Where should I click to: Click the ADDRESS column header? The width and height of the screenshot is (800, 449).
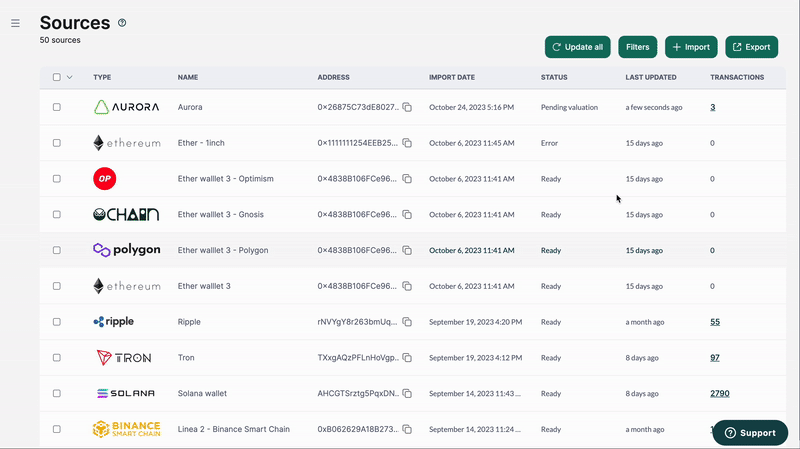(334, 77)
